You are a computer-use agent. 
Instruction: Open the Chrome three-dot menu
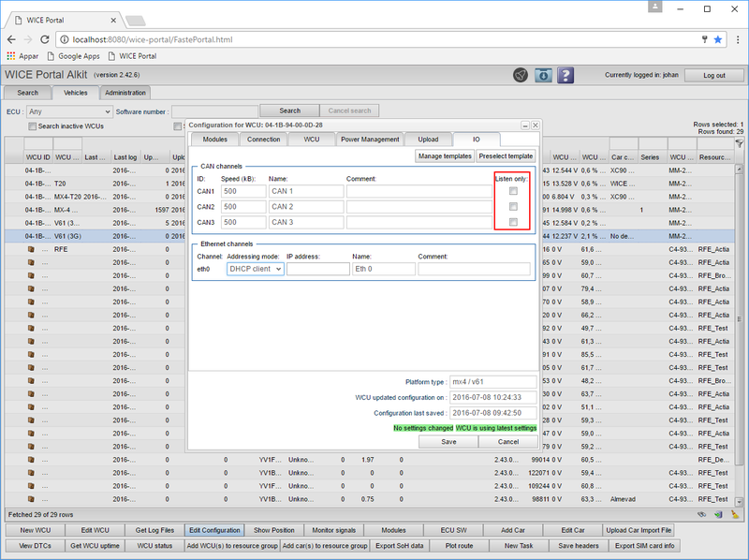[738, 39]
